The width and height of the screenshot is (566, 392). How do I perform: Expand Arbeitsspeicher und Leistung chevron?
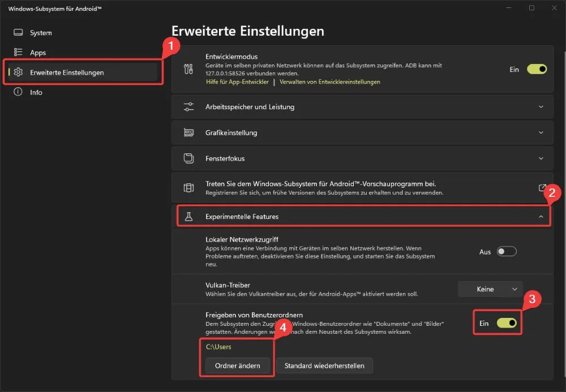[541, 107]
